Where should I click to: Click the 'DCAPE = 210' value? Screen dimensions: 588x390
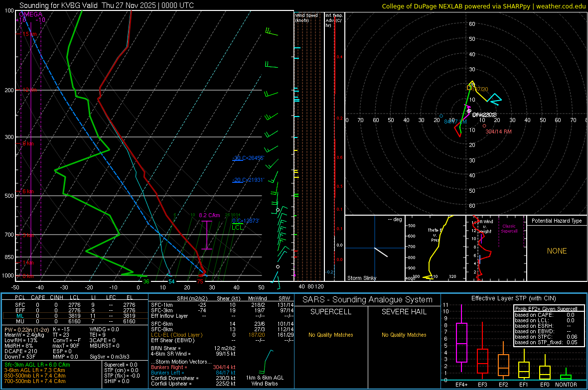pyautogui.click(x=20, y=351)
